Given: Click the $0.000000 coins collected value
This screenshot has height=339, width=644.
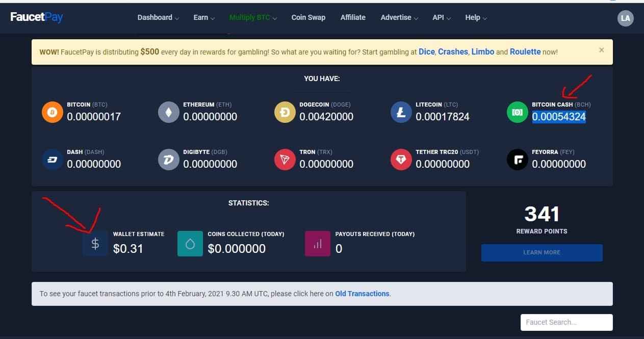Looking at the screenshot, I should click(x=237, y=249).
